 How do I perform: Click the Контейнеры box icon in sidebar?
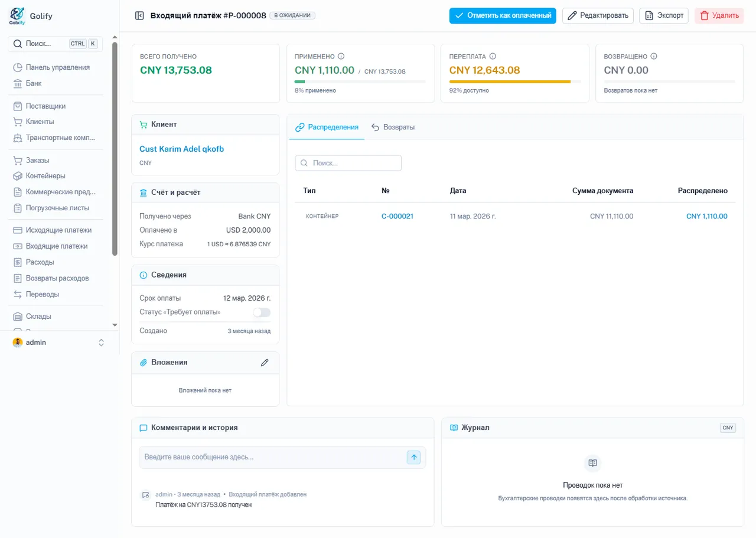[x=18, y=176]
